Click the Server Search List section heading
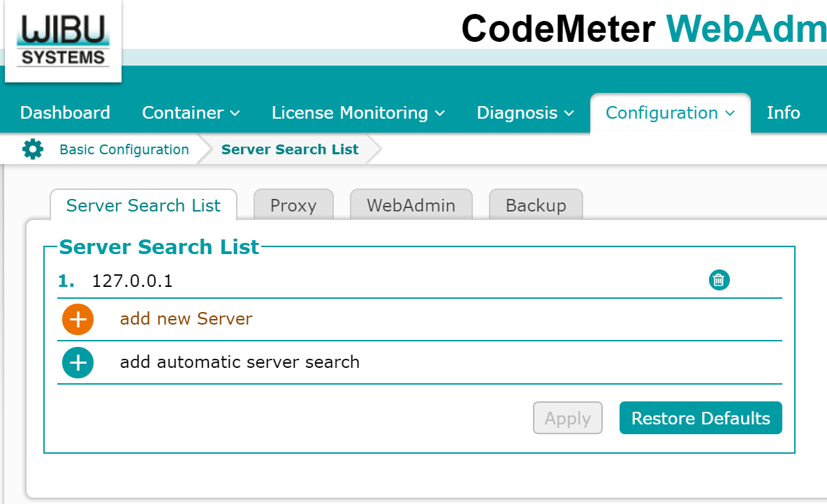827x504 pixels. (159, 246)
